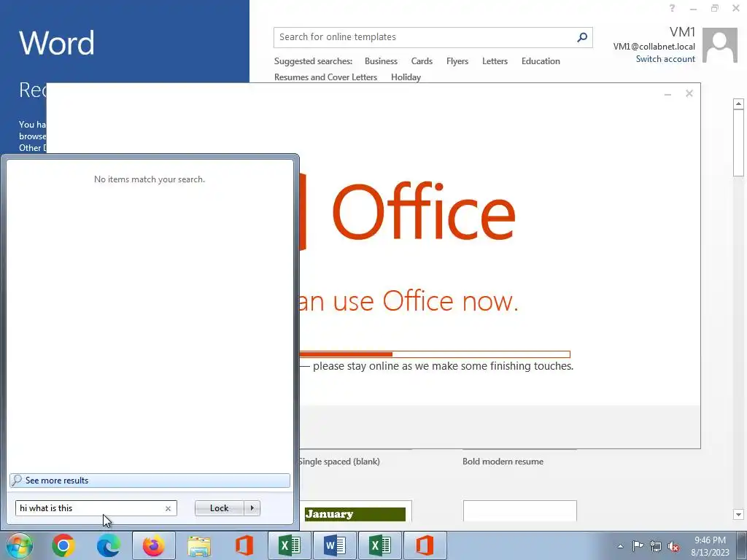The height and width of the screenshot is (560, 747).
Task: Select Resumes and Cover Letters suggested search
Action: (x=325, y=77)
